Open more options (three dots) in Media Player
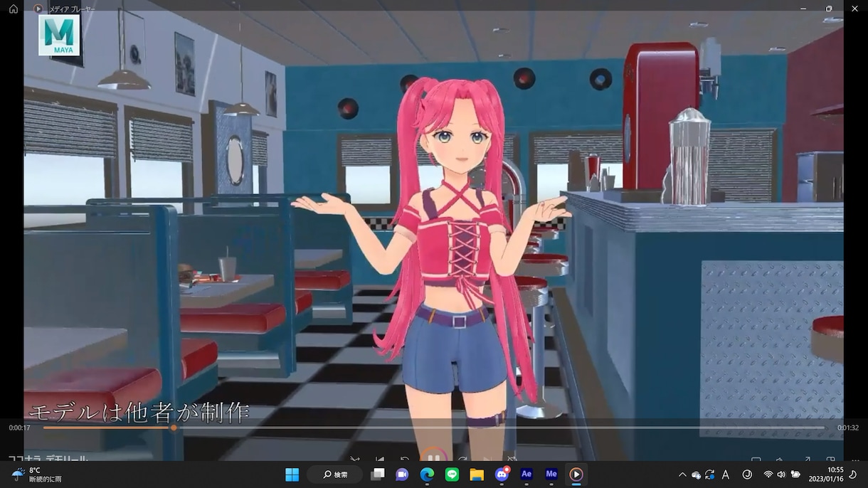868x488 pixels. (854, 460)
